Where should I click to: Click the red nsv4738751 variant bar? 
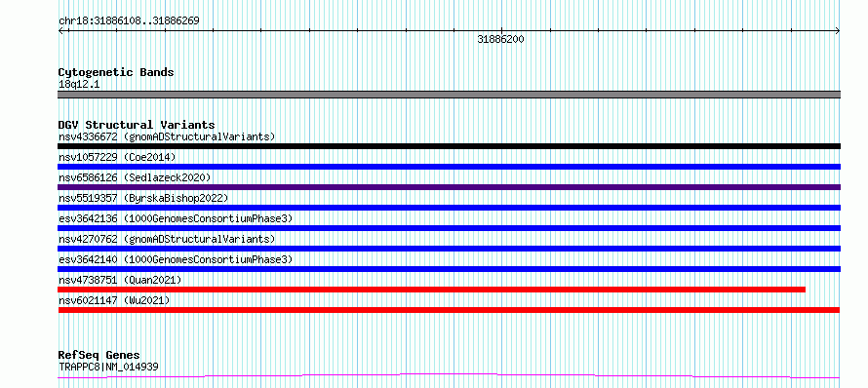(x=432, y=290)
